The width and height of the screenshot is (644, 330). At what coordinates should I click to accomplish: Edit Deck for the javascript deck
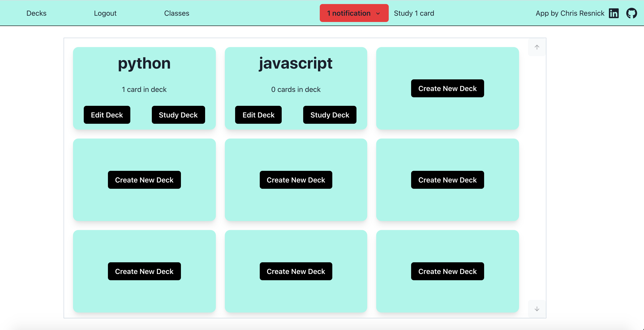[x=258, y=115]
